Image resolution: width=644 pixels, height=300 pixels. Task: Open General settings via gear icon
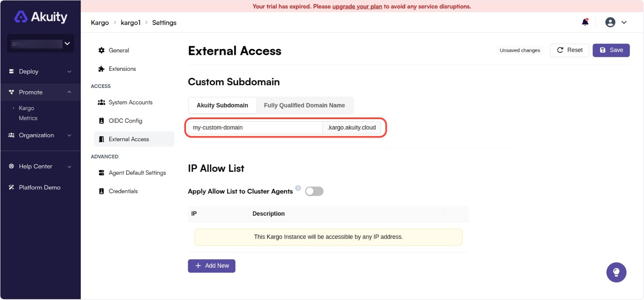coord(101,50)
